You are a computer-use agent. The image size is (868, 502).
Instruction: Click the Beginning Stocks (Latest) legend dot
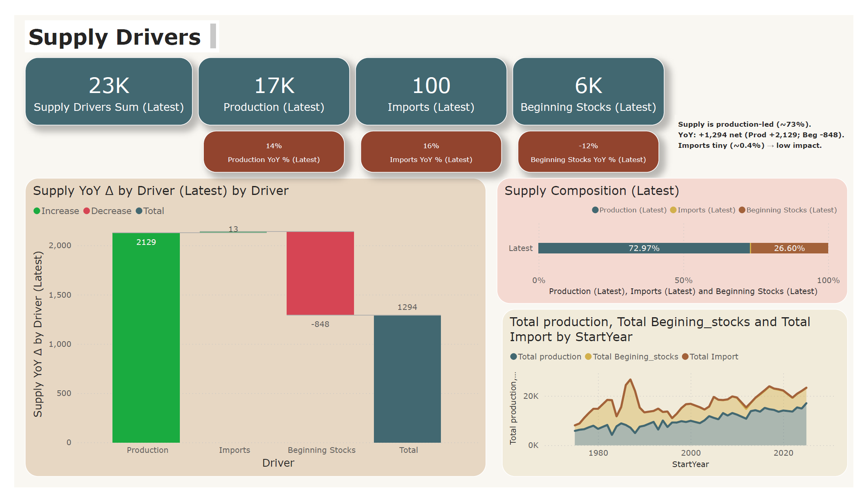point(742,210)
